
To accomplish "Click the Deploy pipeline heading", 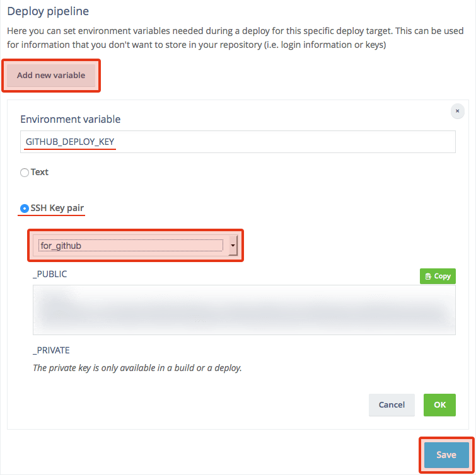I will point(47,11).
